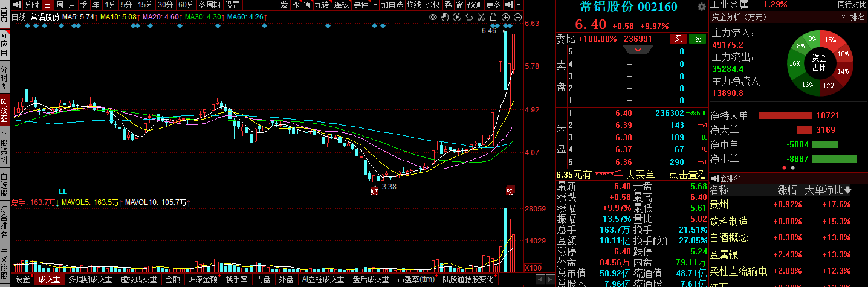868x287 pixels.
Task: Click the play replay icon above chart
Action: click(457, 17)
